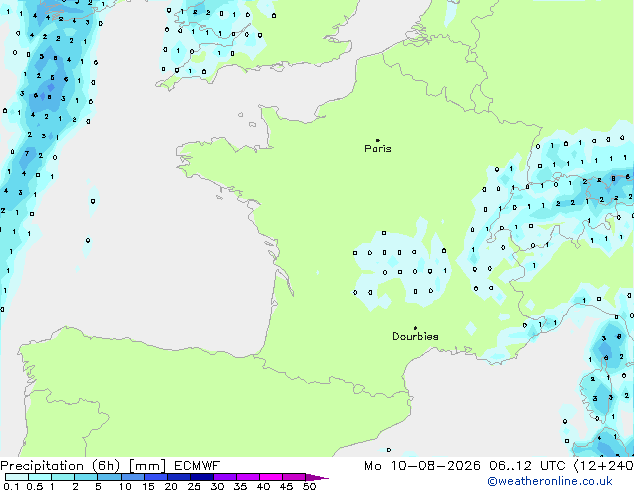
Task: Click the ECMWF model name label
Action: coord(197,466)
